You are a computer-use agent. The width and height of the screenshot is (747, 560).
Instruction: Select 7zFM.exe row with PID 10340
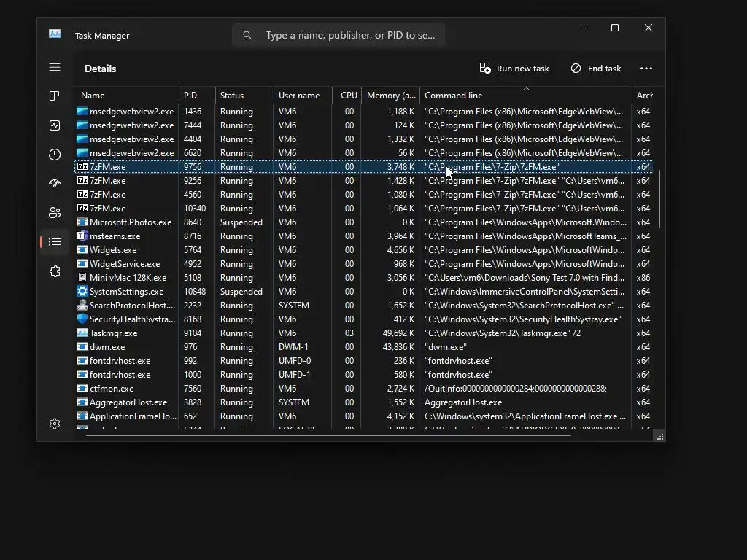(363, 208)
